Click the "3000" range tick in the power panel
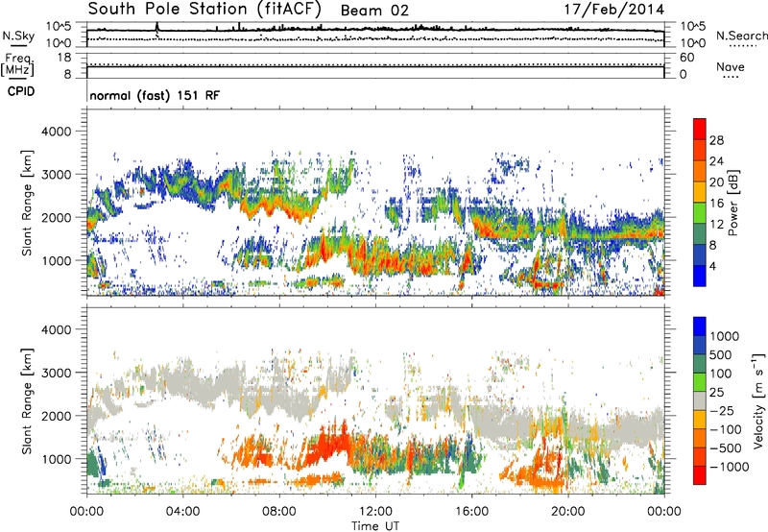This screenshot has width=768, height=532. tap(56, 175)
